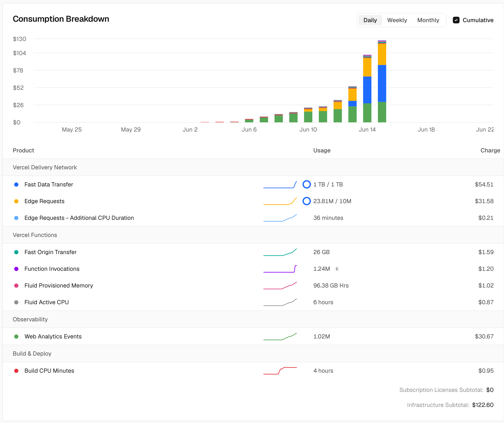Click the Additional CPU Duration sparkline

[280, 218]
